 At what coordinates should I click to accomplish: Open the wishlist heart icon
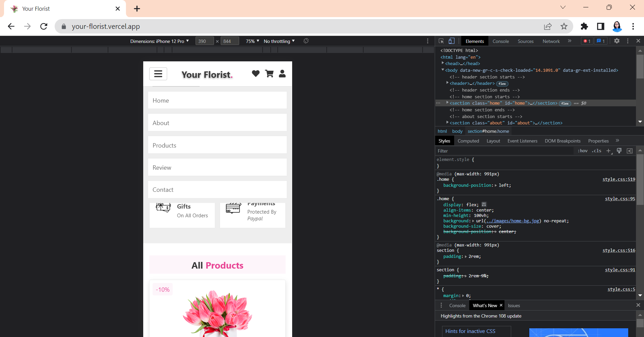(256, 73)
